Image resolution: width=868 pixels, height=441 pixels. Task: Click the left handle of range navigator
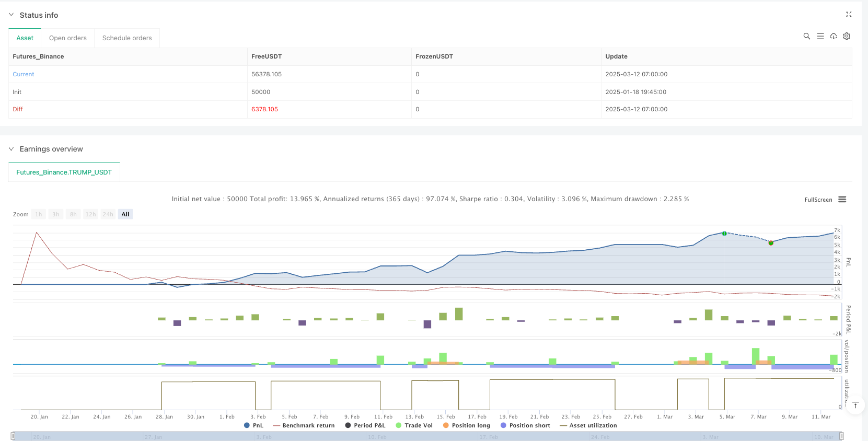pos(13,436)
